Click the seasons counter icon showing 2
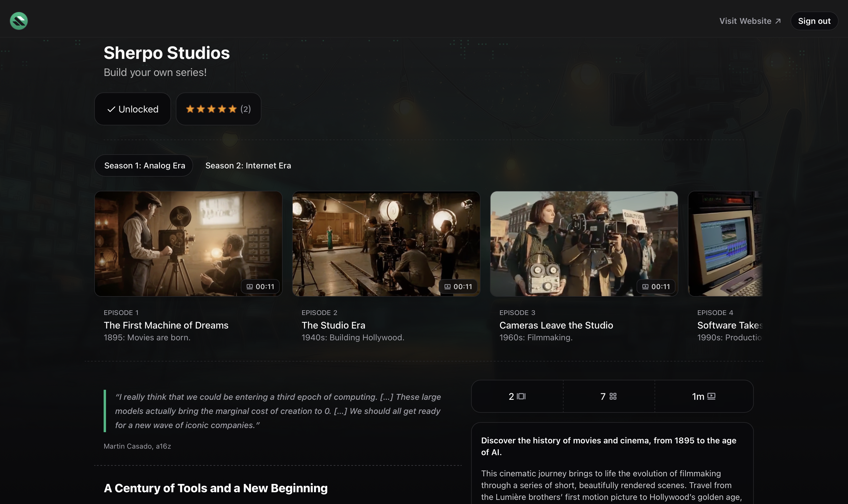 click(x=521, y=396)
